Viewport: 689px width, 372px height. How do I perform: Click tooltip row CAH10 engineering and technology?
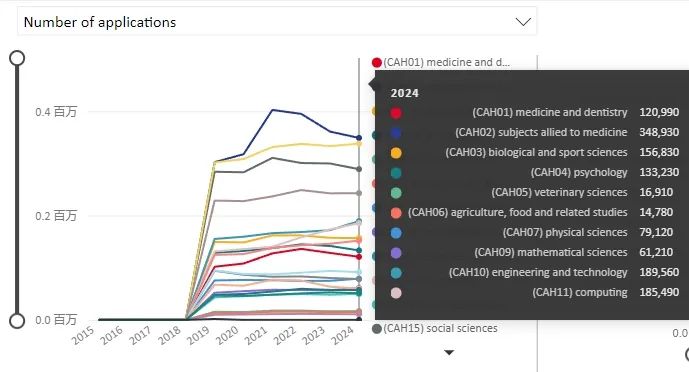535,272
